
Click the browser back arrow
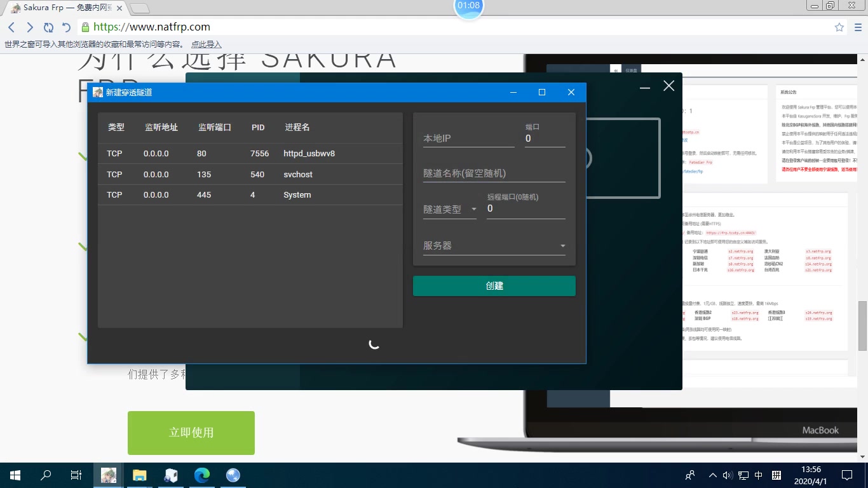(11, 27)
